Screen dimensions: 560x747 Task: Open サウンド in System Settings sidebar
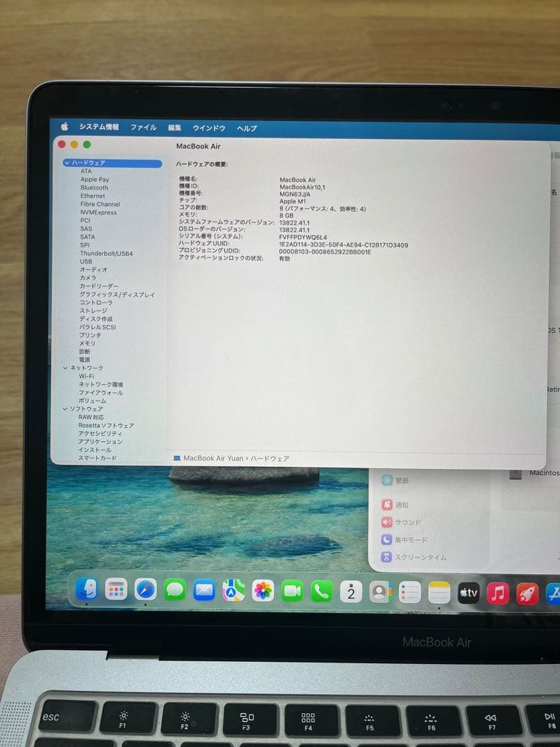click(409, 522)
